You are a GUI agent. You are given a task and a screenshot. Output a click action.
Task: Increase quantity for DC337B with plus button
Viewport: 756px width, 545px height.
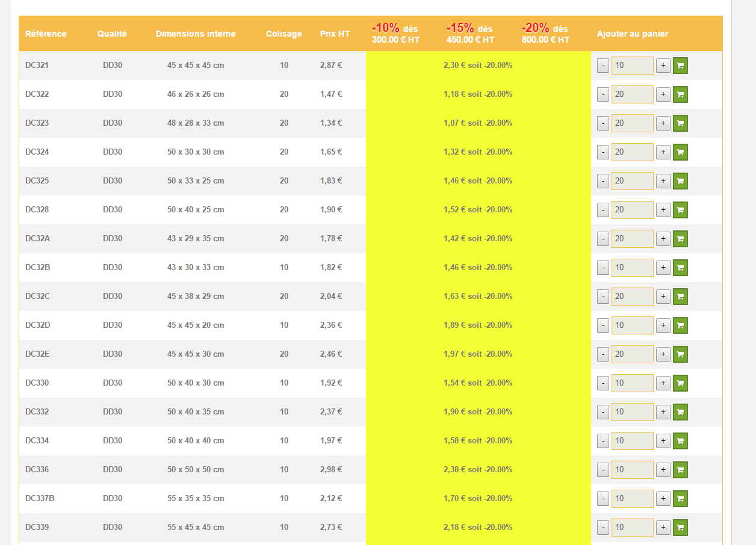[663, 499]
